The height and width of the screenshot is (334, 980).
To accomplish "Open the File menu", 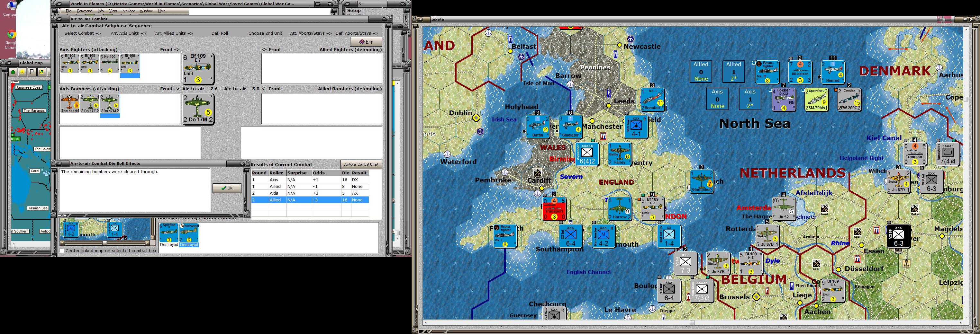I will 68,11.
